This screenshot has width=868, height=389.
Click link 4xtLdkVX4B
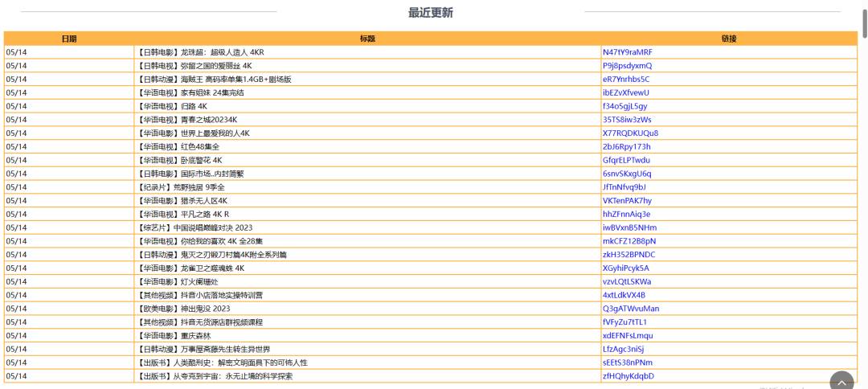pyautogui.click(x=624, y=295)
